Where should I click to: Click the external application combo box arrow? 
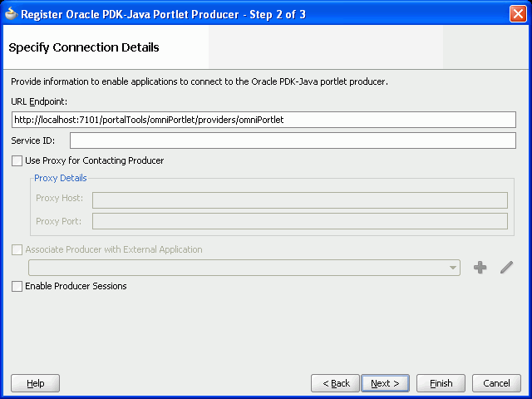452,268
